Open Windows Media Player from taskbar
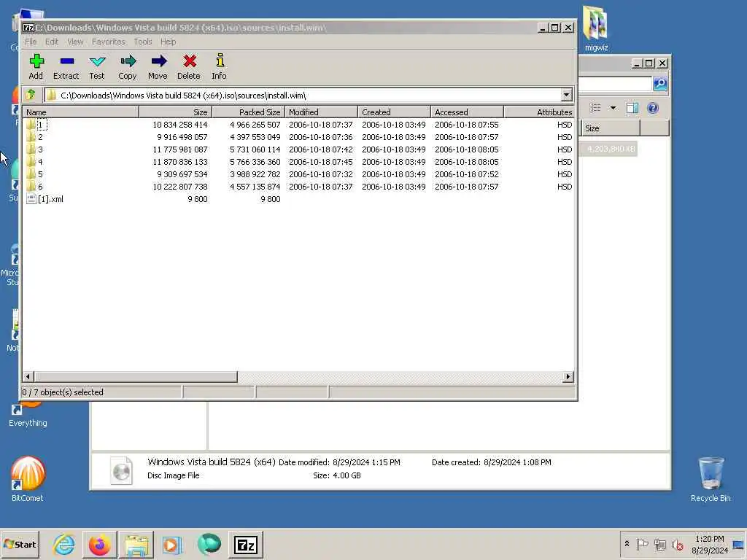This screenshot has width=747, height=560. click(x=172, y=544)
